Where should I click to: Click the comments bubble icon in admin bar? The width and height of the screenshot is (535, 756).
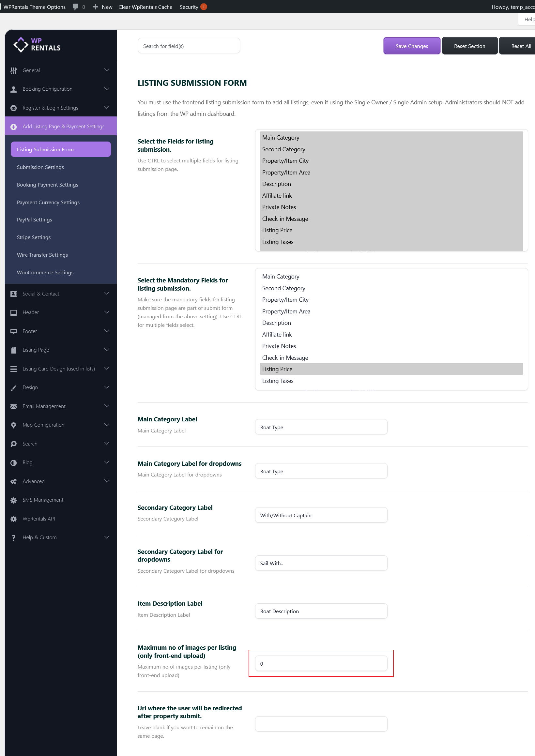pos(75,7)
